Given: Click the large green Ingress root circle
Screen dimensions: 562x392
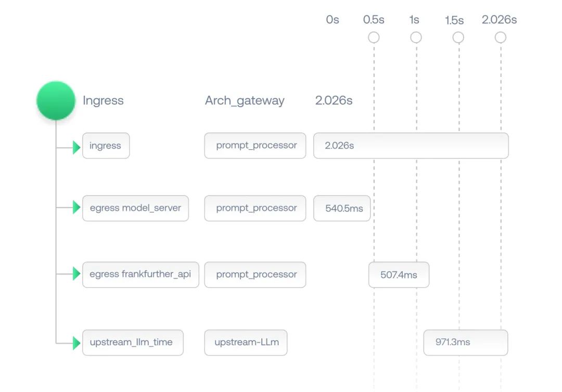Looking at the screenshot, I should (x=56, y=100).
